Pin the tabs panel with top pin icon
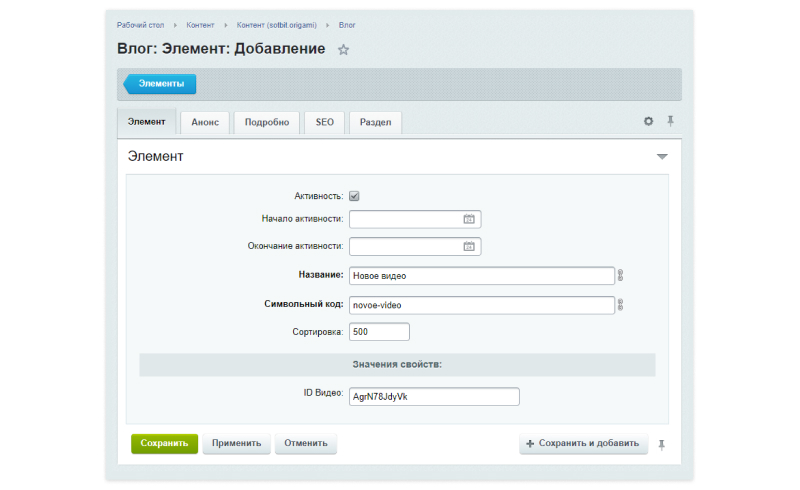 point(670,121)
